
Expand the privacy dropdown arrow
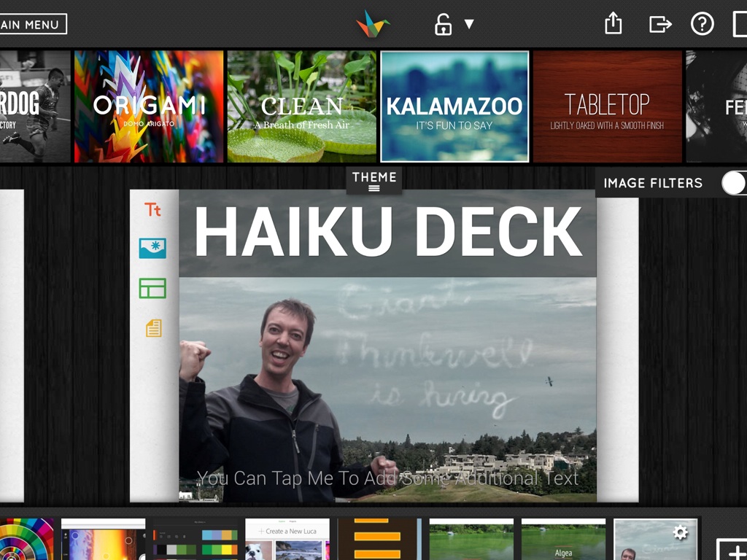tap(469, 25)
